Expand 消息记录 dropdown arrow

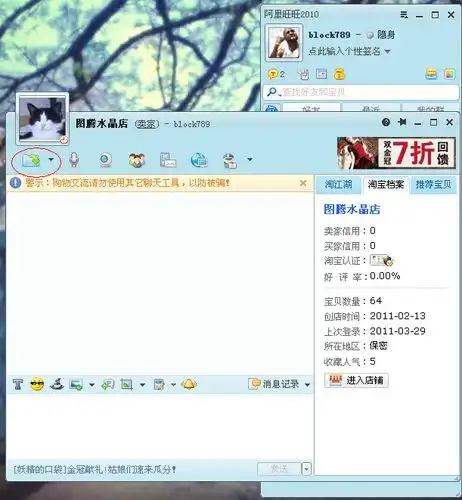(x=307, y=385)
